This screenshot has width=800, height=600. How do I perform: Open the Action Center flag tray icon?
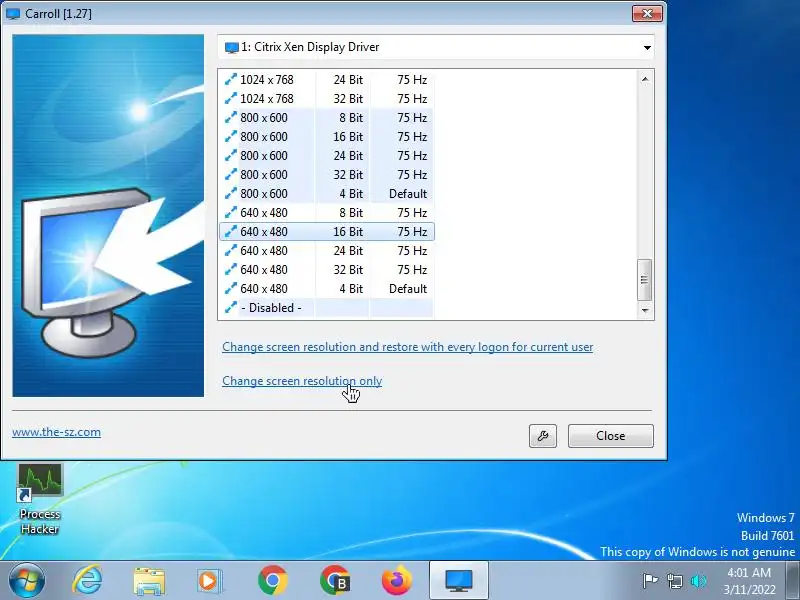tap(650, 581)
